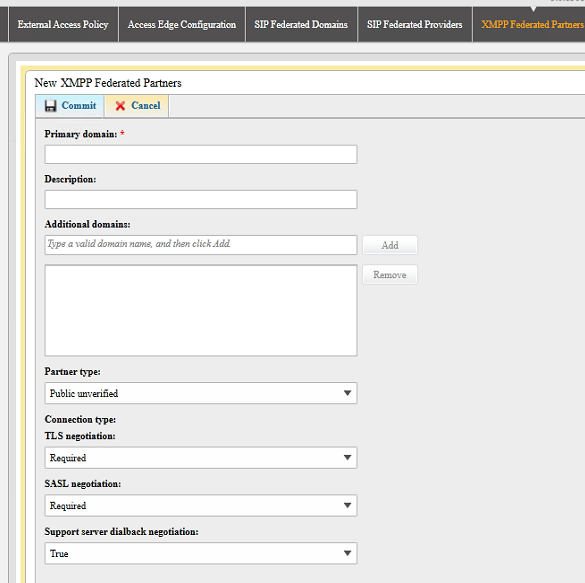Viewport: 585px width, 583px height.
Task: Click the 'Additional domains:' label
Action: [x=87, y=224]
